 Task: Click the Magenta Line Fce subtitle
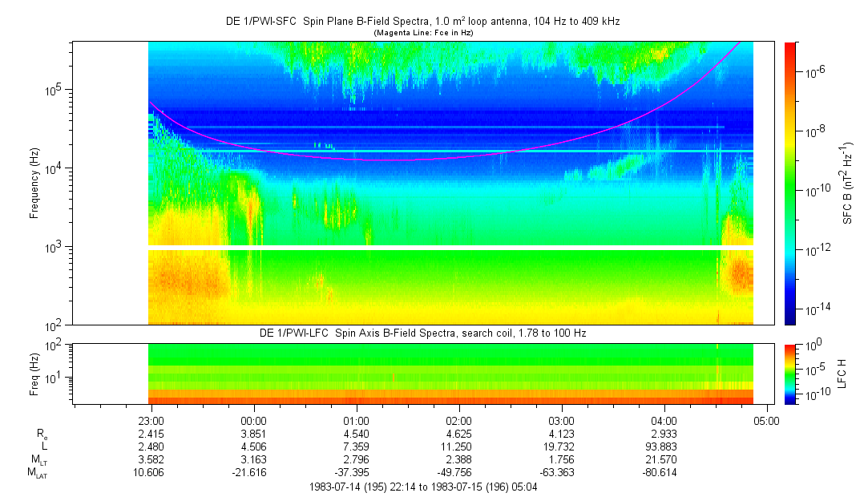tap(422, 32)
